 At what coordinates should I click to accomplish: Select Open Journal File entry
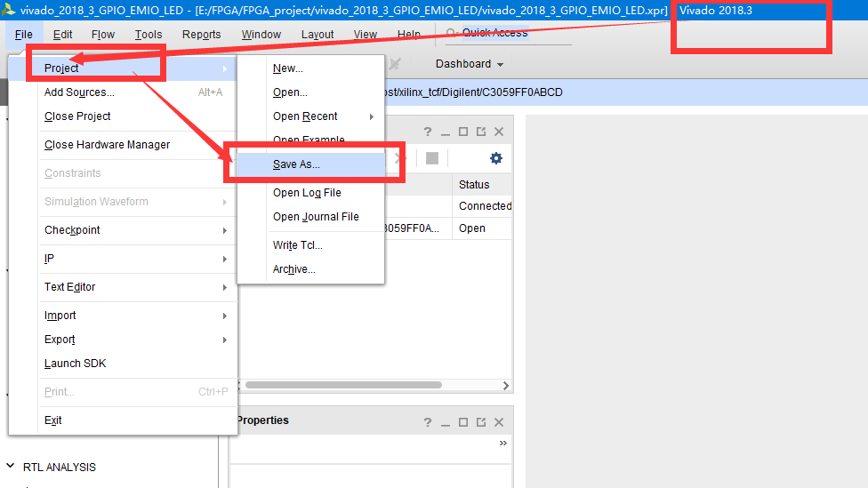click(x=310, y=217)
